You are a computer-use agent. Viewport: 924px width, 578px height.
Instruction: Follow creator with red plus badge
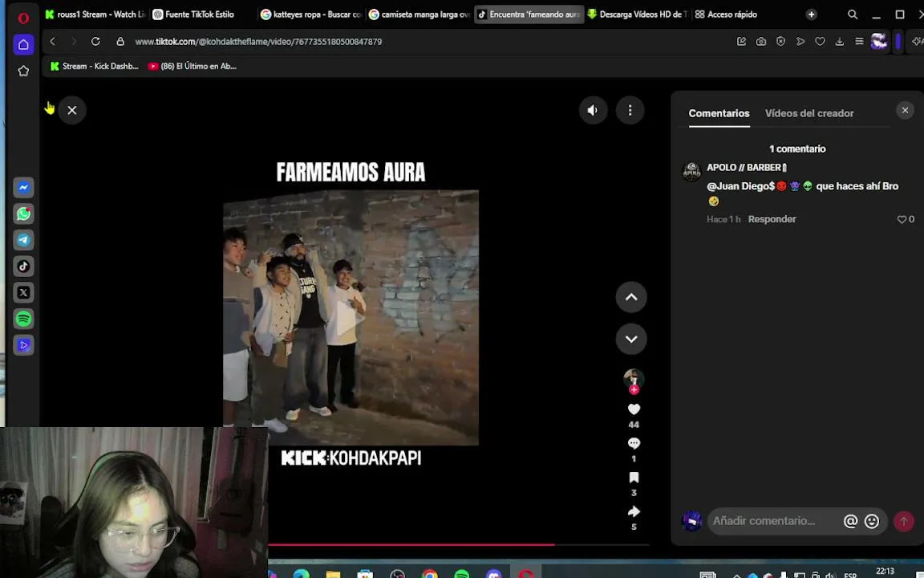[x=634, y=390]
